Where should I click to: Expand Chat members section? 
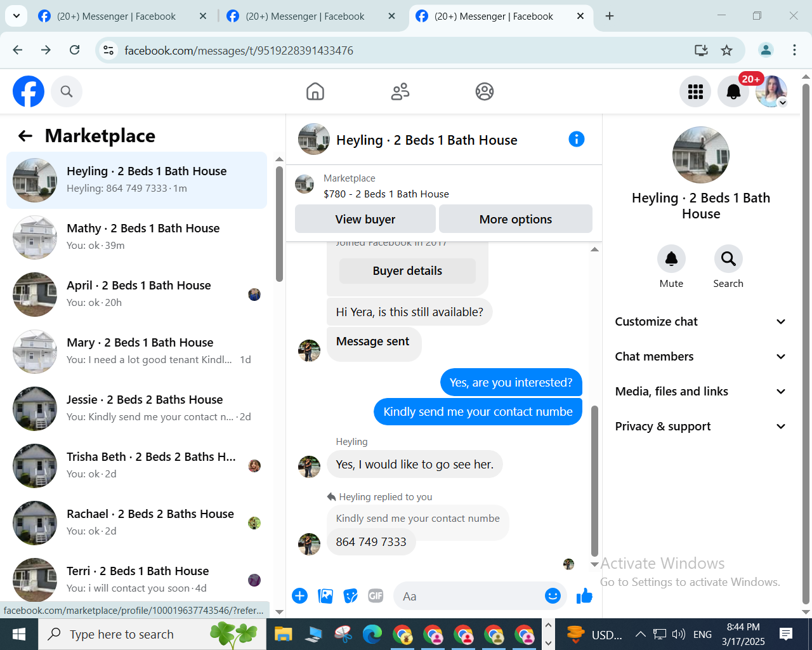click(x=701, y=357)
